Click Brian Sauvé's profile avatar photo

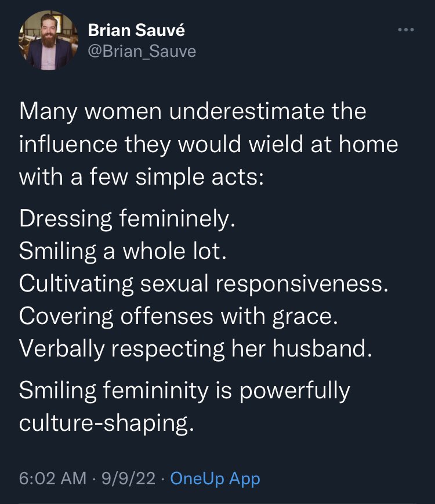[48, 40]
